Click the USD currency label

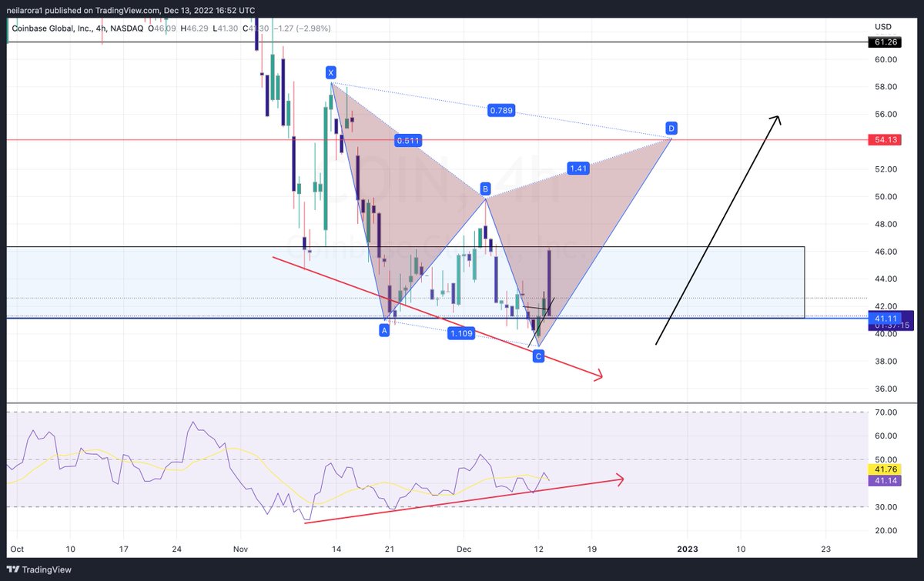click(x=885, y=26)
